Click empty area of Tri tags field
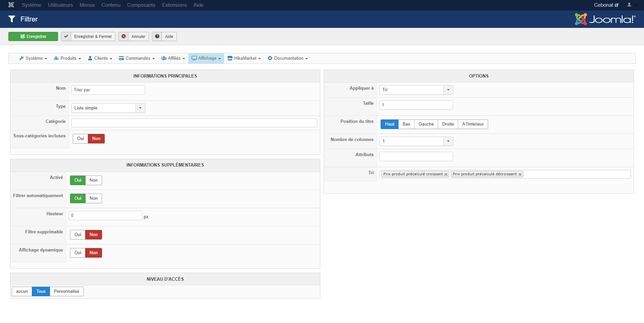Image resolution: width=644 pixels, height=323 pixels. [x=577, y=174]
